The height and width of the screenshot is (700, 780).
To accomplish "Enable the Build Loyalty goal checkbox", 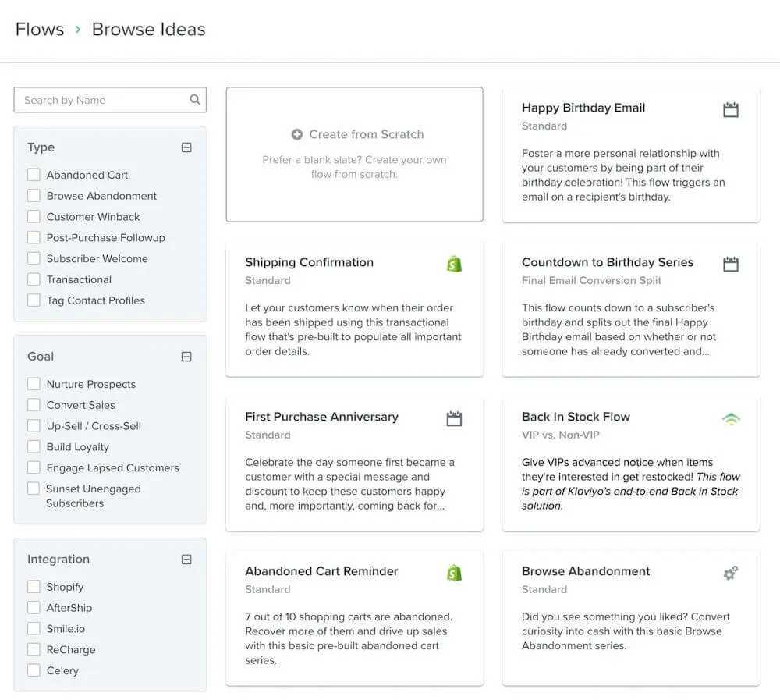I will coord(34,447).
